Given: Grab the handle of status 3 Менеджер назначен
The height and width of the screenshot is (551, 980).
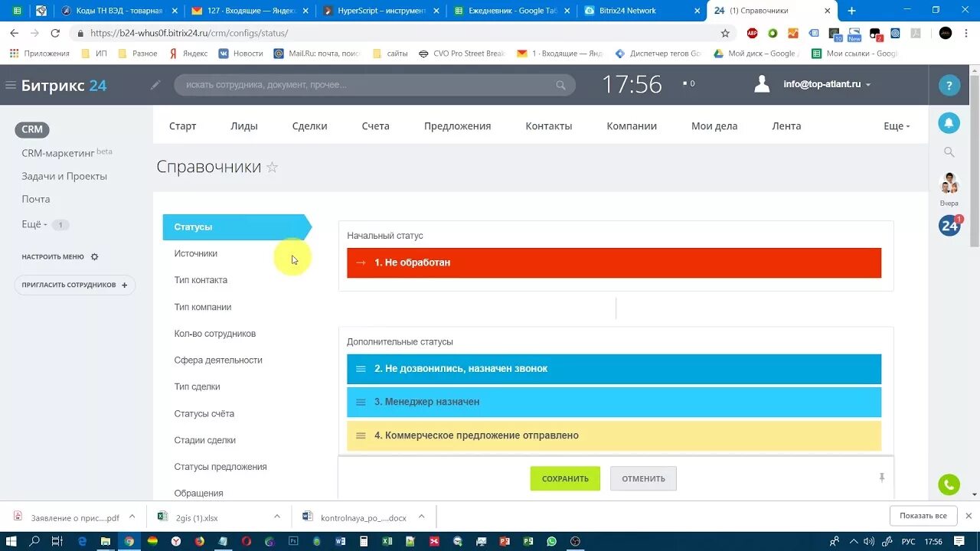Looking at the screenshot, I should 361,402.
